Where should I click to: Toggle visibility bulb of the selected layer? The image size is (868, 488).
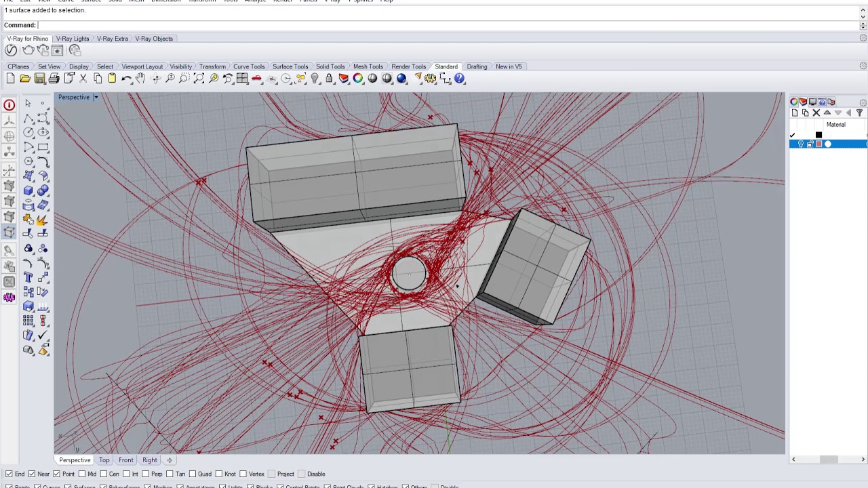[801, 144]
